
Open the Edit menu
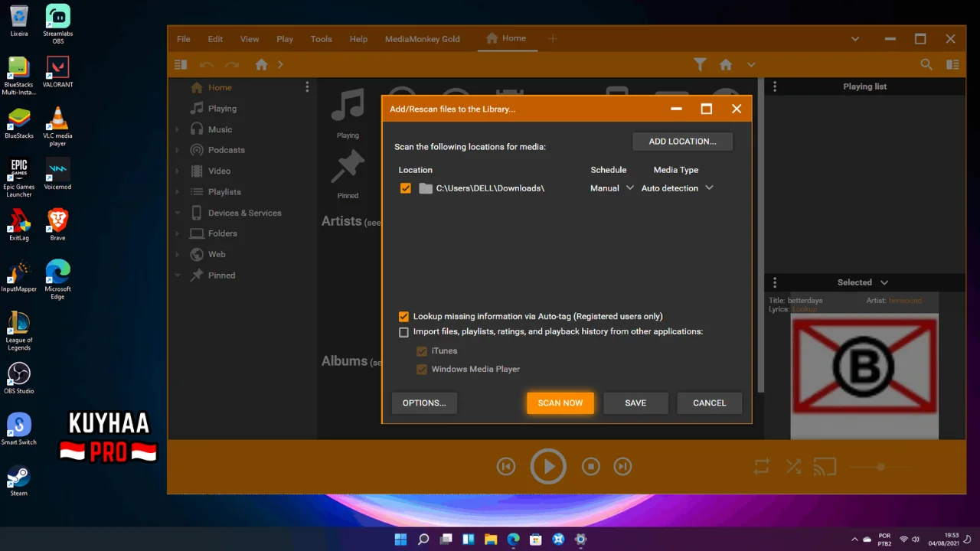(215, 39)
